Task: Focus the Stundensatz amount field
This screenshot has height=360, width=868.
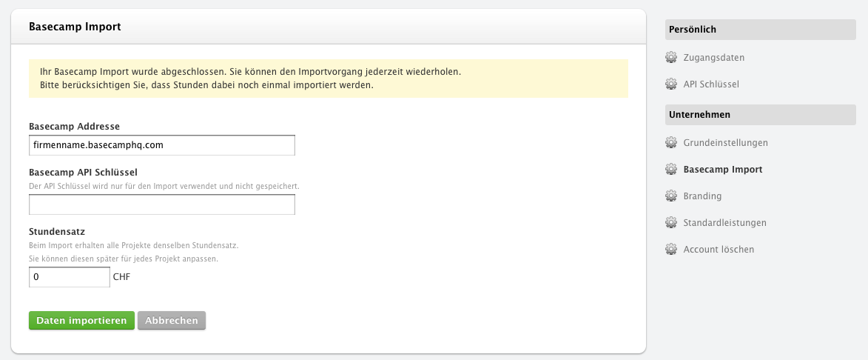Action: (x=70, y=277)
